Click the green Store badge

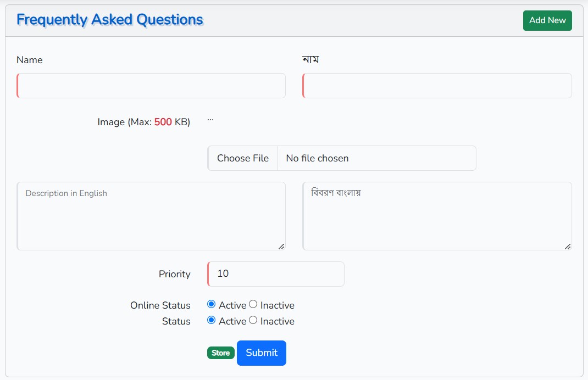pos(220,353)
